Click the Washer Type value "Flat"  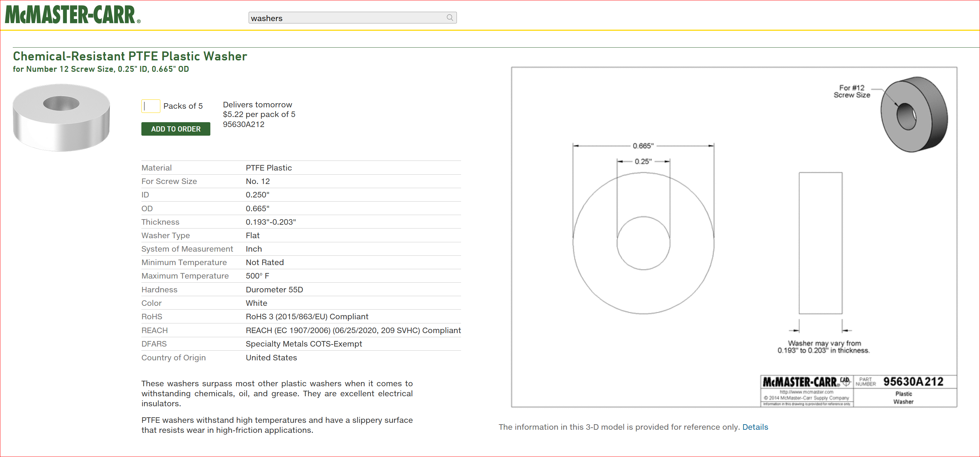(253, 235)
